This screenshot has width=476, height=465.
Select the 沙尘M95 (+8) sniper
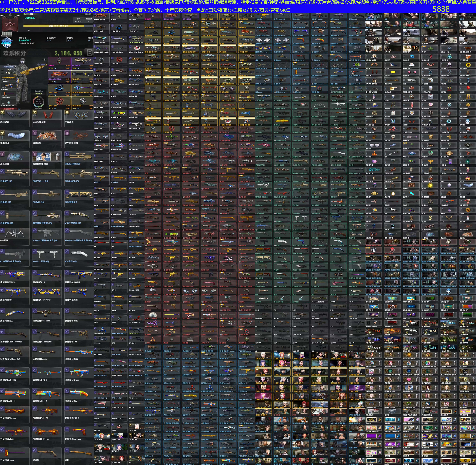[15, 178]
